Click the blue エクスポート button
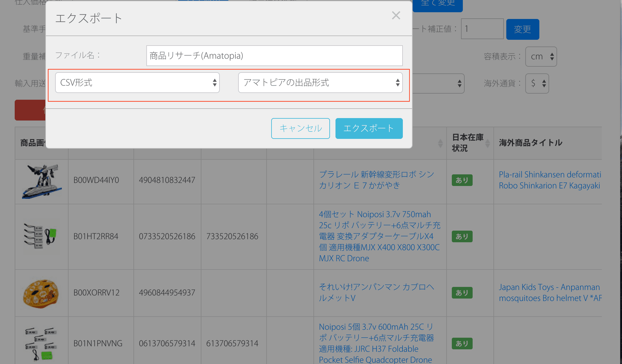Image resolution: width=622 pixels, height=364 pixels. click(x=369, y=128)
